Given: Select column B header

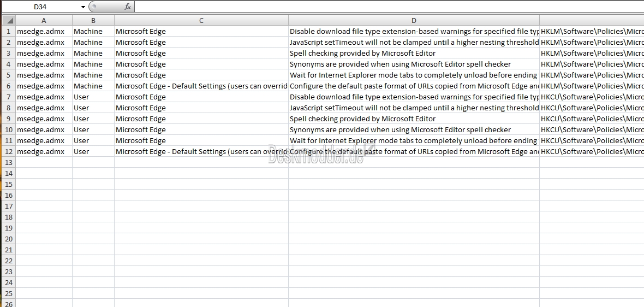Looking at the screenshot, I should [93, 21].
